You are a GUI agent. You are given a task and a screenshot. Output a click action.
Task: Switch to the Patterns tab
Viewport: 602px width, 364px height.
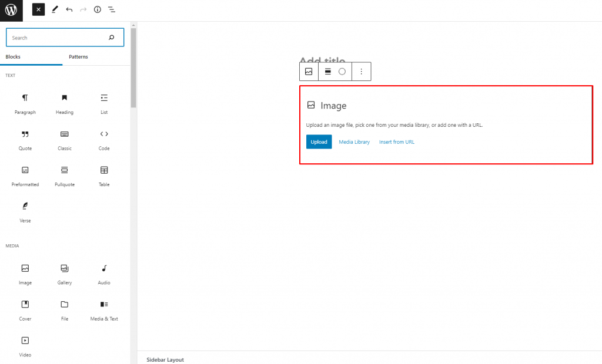78,57
